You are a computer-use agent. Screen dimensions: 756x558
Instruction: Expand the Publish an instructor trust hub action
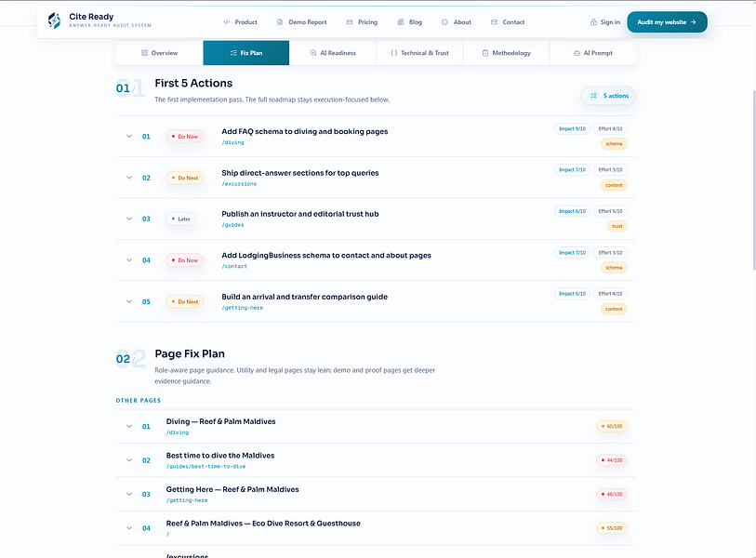129,219
